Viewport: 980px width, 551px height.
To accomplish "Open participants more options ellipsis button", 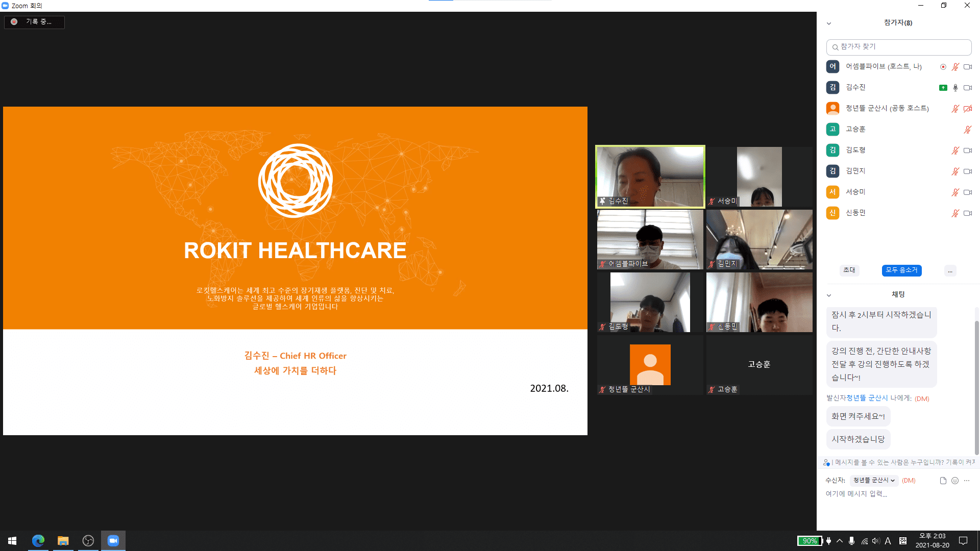I will [x=950, y=270].
